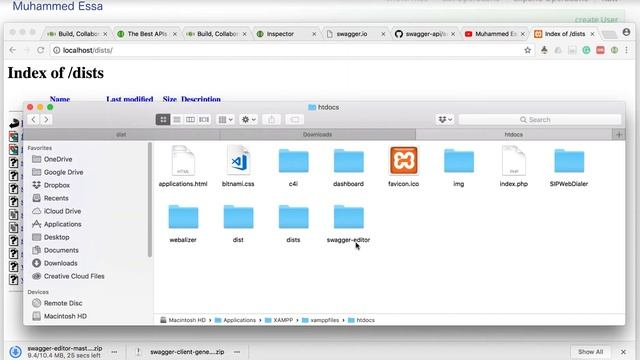Image resolution: width=640 pixels, height=360 pixels.
Task: Open Downloads in Finder sidebar
Action: (60, 263)
